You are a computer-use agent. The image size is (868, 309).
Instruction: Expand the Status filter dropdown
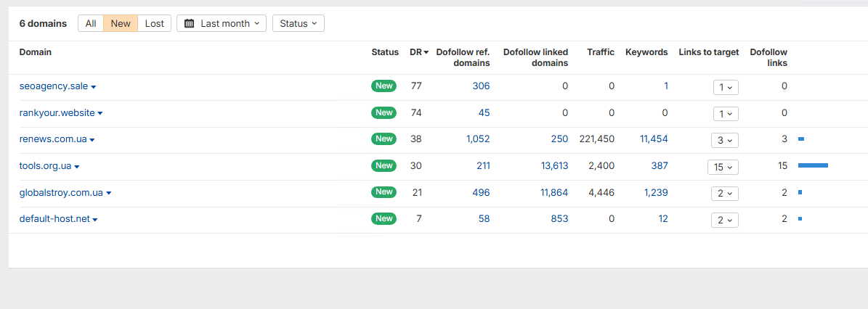(298, 23)
